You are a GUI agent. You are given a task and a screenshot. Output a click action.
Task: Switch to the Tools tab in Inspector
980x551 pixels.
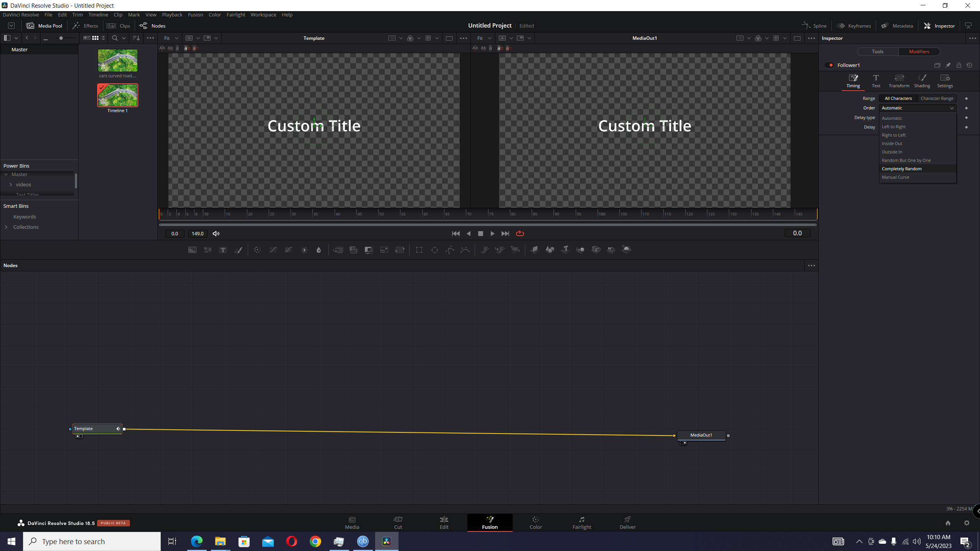pos(877,51)
